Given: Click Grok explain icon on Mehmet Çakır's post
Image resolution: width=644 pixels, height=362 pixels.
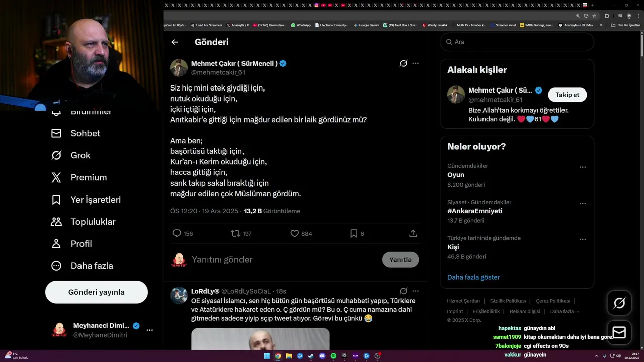Looking at the screenshot, I should tap(404, 64).
